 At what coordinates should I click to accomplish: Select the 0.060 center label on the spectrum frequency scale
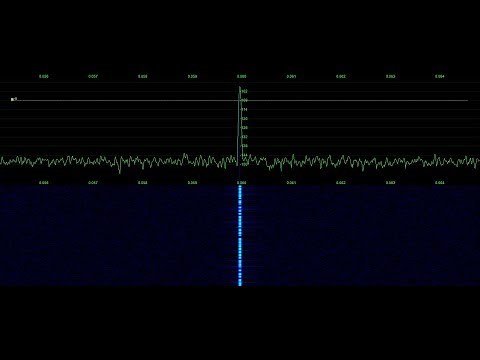[242, 77]
